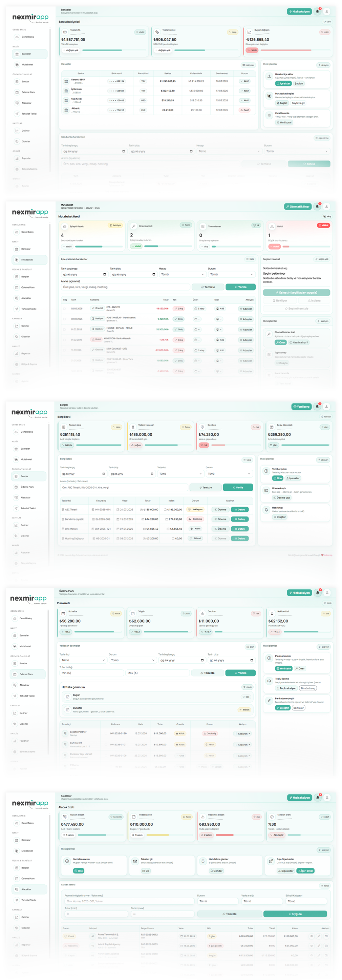Click the upload icon in Hareket içe aktar card
This screenshot has height=980, width=342.
point(269,76)
